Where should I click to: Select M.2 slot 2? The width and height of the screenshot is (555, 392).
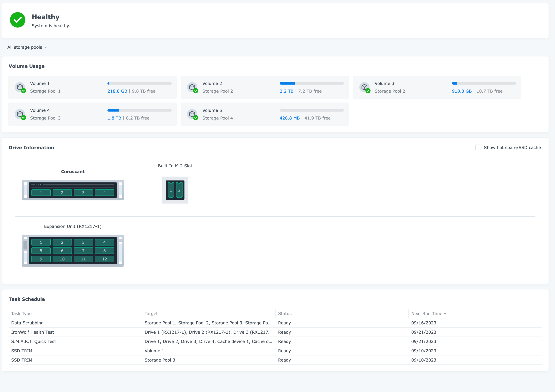179,190
